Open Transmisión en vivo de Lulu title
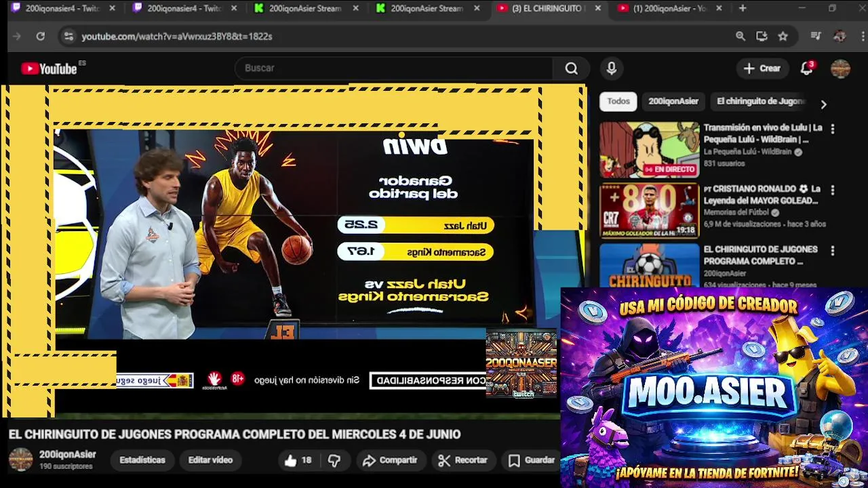Viewport: 868px width, 488px height. 763,134
